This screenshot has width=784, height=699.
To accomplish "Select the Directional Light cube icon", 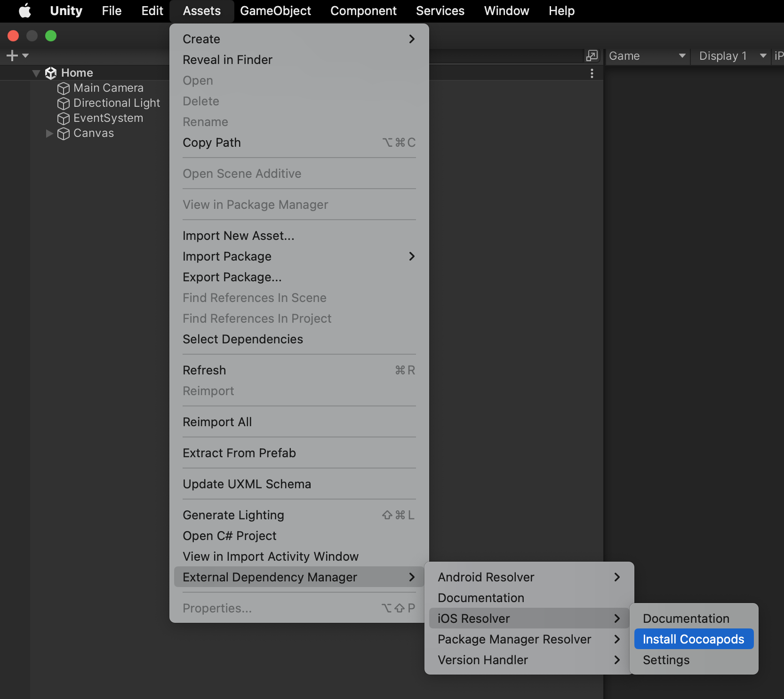I will click(x=63, y=103).
